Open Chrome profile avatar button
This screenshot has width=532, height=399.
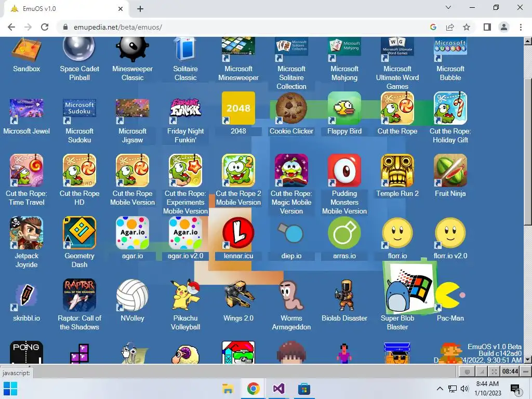pyautogui.click(x=504, y=27)
